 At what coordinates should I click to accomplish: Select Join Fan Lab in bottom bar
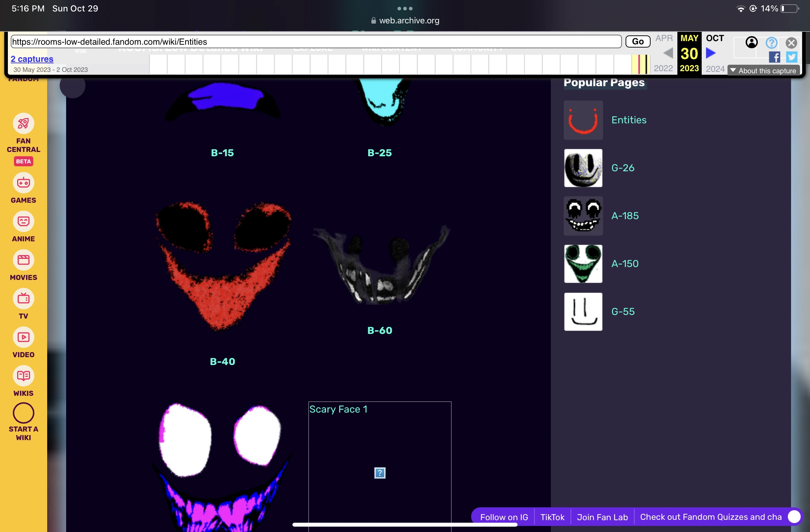pos(602,517)
